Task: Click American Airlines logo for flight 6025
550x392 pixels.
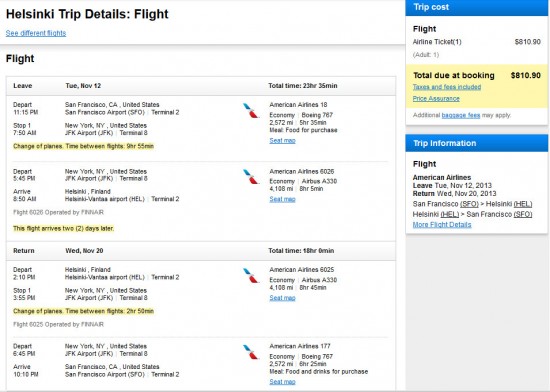Action: pos(251,276)
